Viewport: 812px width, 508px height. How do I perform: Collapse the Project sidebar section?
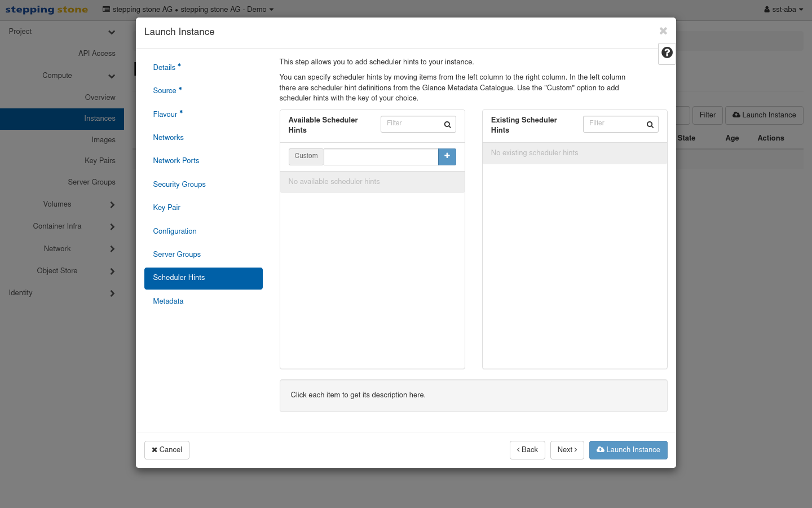pyautogui.click(x=62, y=32)
